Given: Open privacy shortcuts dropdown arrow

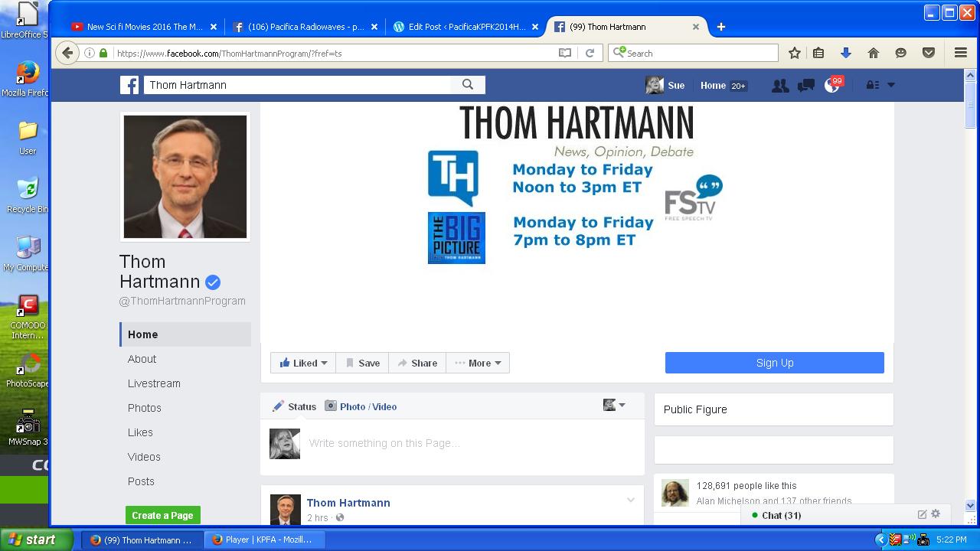Looking at the screenshot, I should pos(890,85).
